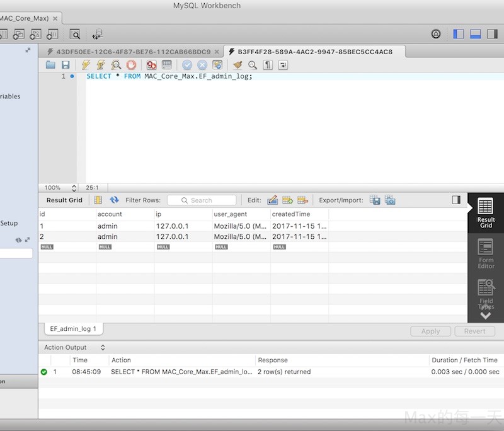Select Result Grid view in side panel

[x=486, y=213]
